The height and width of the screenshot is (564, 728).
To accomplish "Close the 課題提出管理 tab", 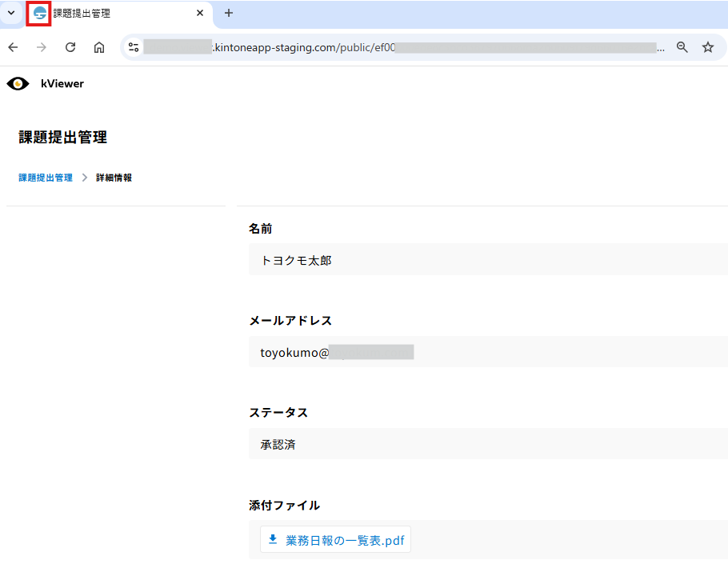I will click(200, 14).
